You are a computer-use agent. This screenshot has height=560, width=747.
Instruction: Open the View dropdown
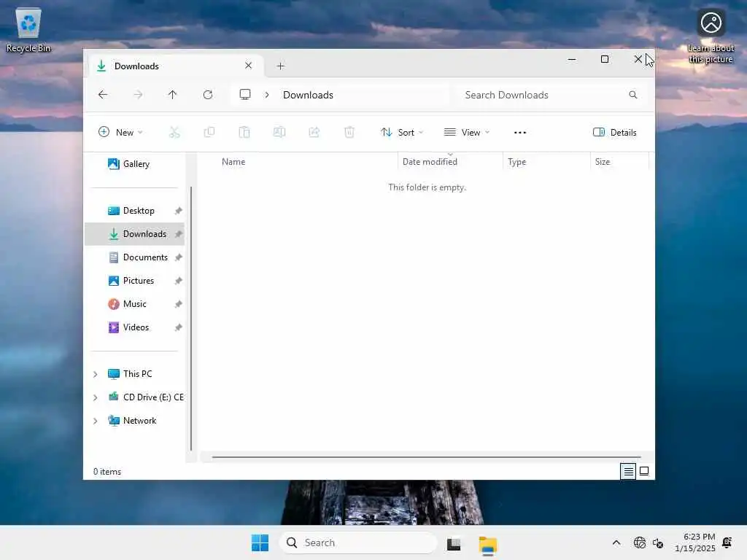coord(467,133)
